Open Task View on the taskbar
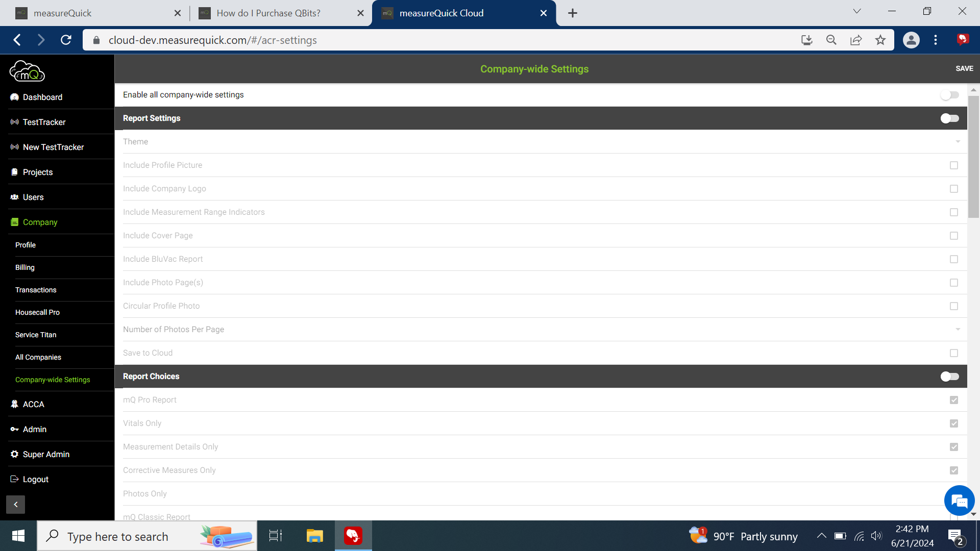This screenshot has width=980, height=551. (276, 536)
